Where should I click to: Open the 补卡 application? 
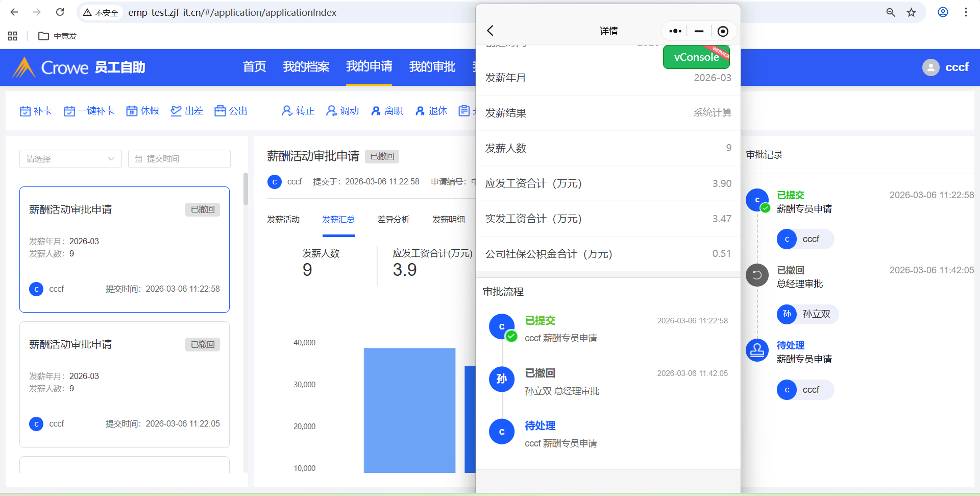(36, 111)
